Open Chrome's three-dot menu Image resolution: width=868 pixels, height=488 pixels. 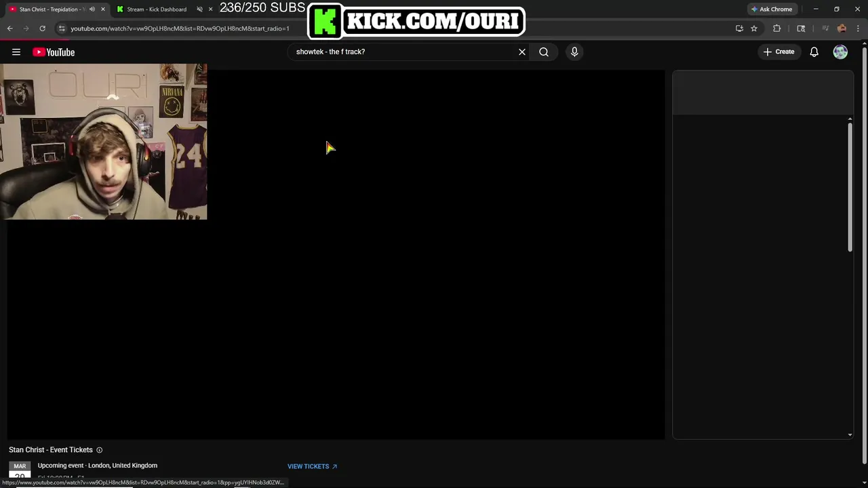pos(859,28)
